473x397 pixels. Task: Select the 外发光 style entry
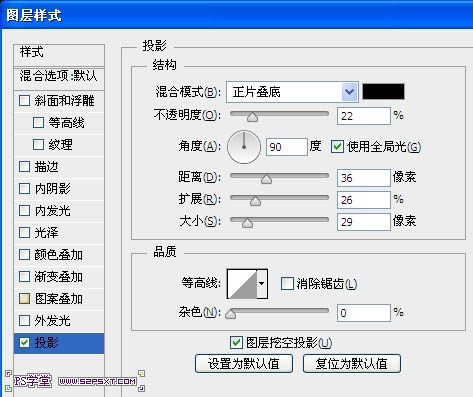(59, 320)
